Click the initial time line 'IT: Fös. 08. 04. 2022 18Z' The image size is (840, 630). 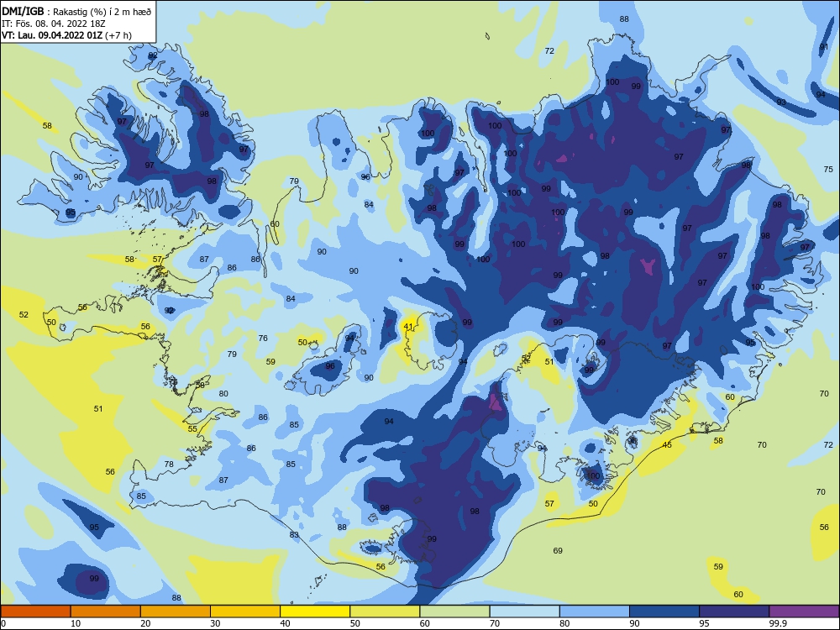point(54,24)
